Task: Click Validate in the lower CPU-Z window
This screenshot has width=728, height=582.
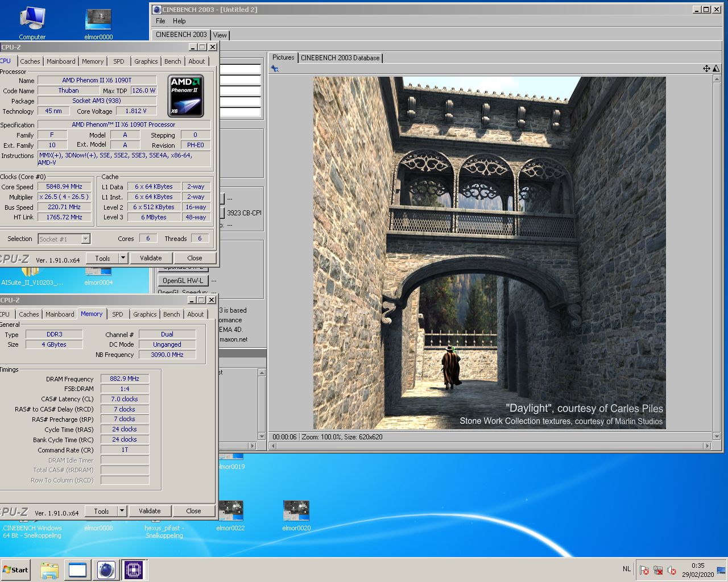Action: (x=150, y=511)
